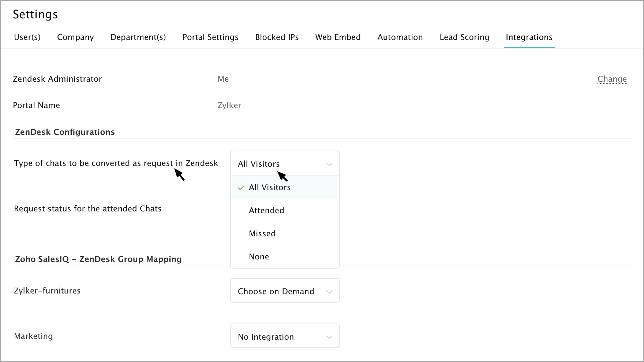Click the Zendesk Administrator label

click(57, 79)
